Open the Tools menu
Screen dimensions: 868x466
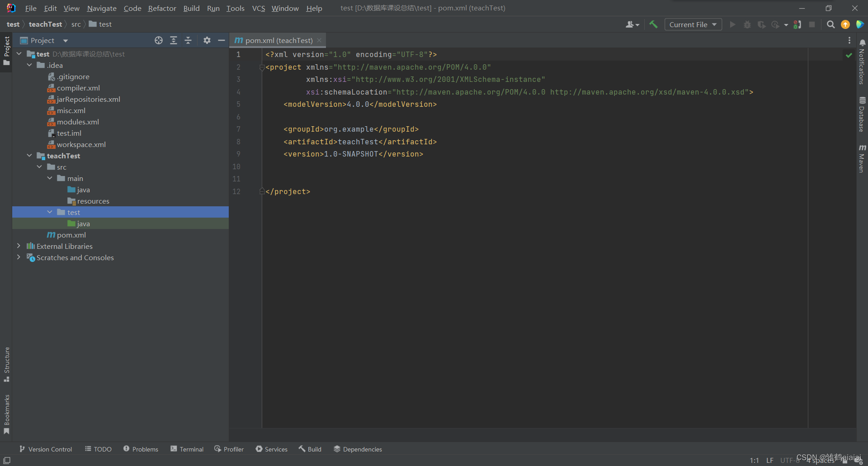[235, 8]
